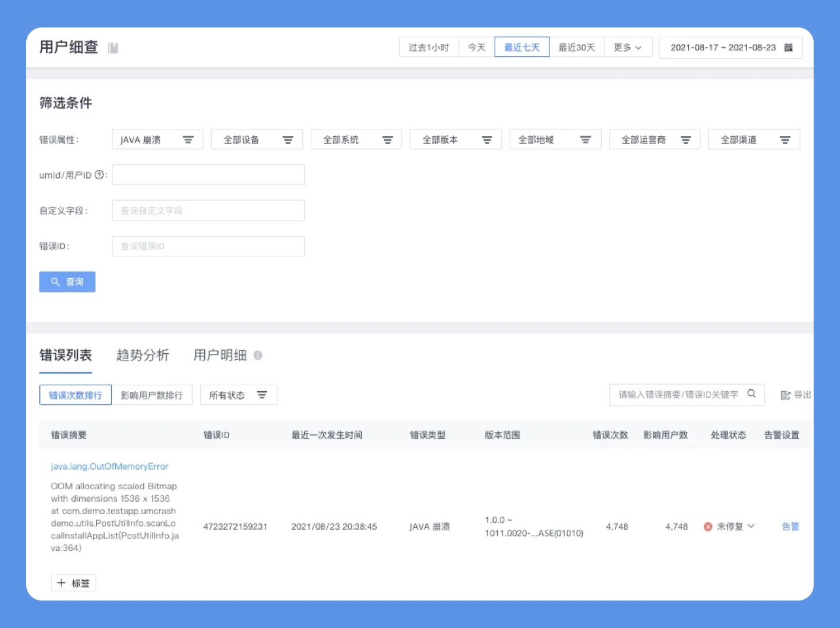Click the 告警设置 column header
Image resolution: width=840 pixels, height=628 pixels.
click(782, 435)
